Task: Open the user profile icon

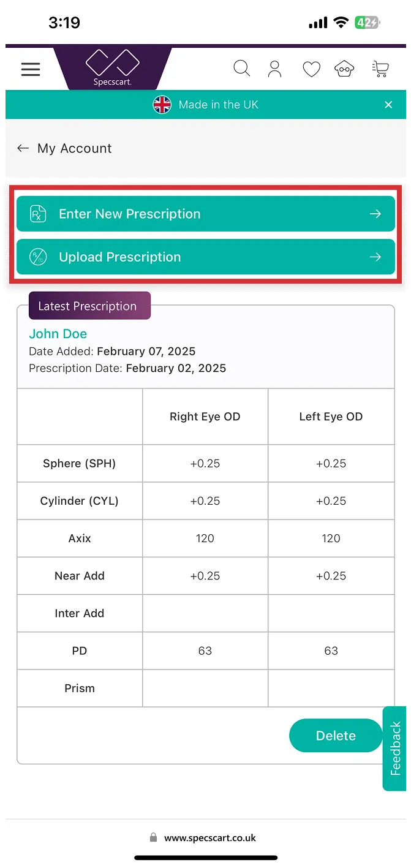Action: coord(274,68)
